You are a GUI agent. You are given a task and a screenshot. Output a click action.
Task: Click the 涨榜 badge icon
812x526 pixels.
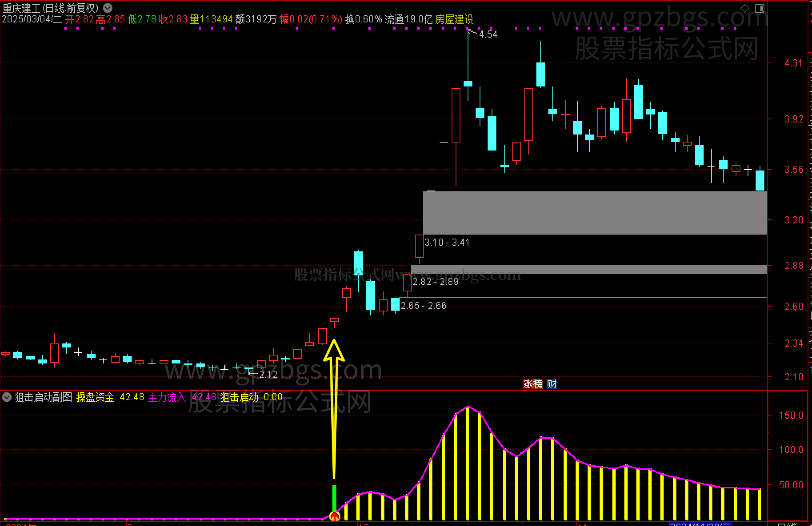[x=532, y=384]
